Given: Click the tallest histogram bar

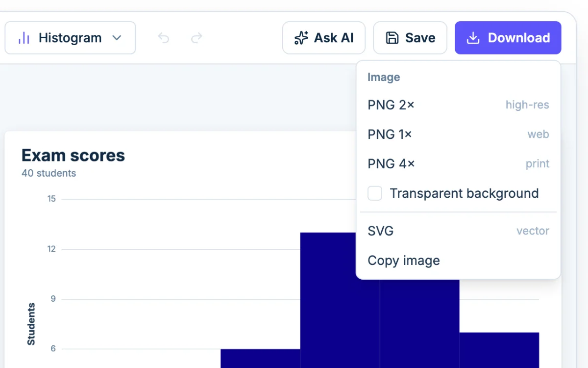Looking at the screenshot, I should coord(340,300).
